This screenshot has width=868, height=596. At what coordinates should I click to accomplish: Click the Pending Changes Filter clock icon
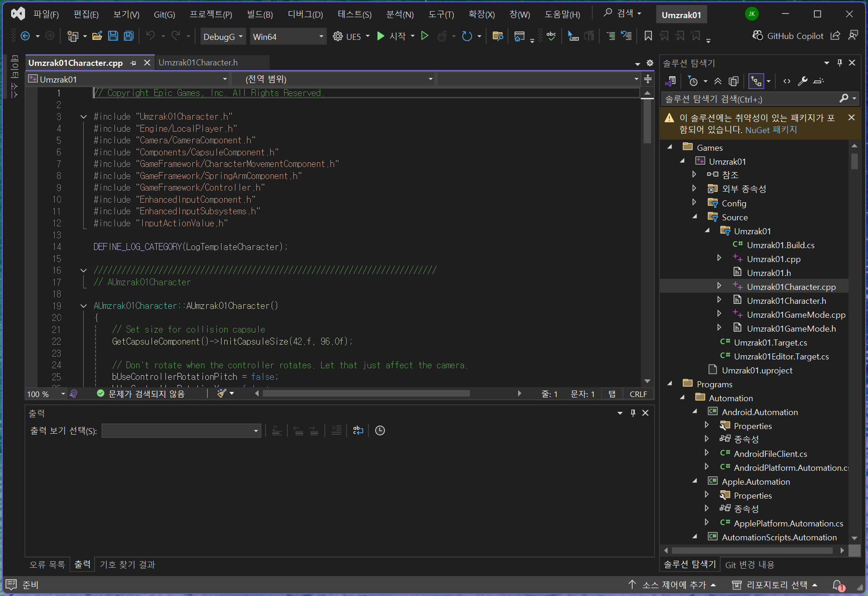tap(693, 81)
